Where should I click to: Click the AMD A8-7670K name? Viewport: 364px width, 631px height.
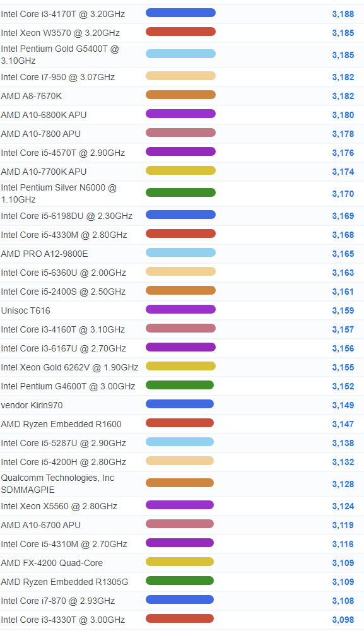click(32, 96)
